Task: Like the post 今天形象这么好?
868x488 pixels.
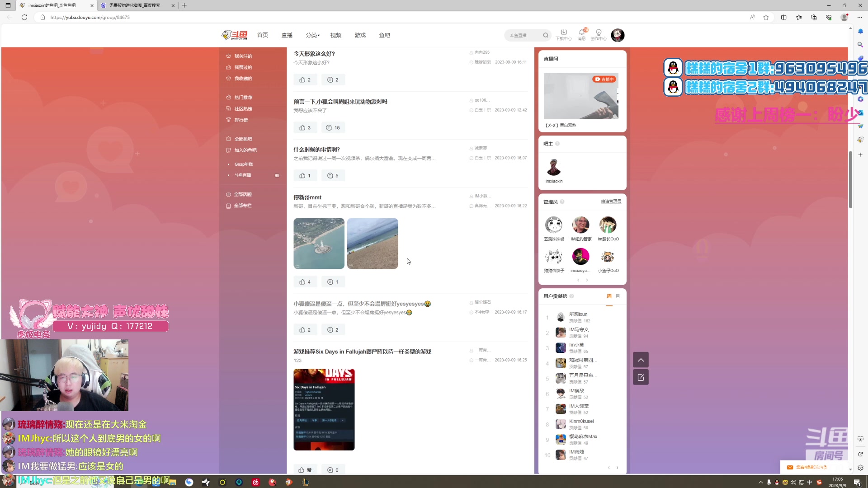Action: click(305, 80)
